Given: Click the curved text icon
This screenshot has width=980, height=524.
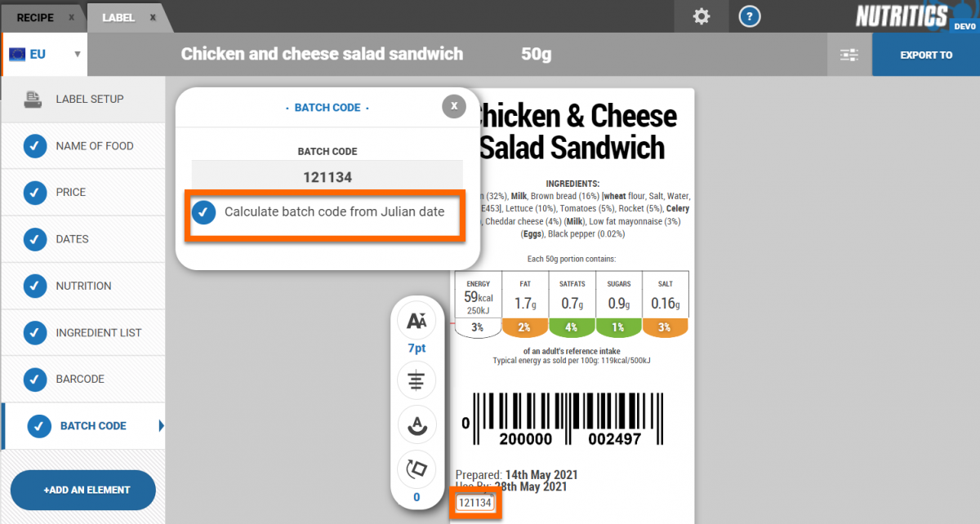Looking at the screenshot, I should (x=416, y=424).
